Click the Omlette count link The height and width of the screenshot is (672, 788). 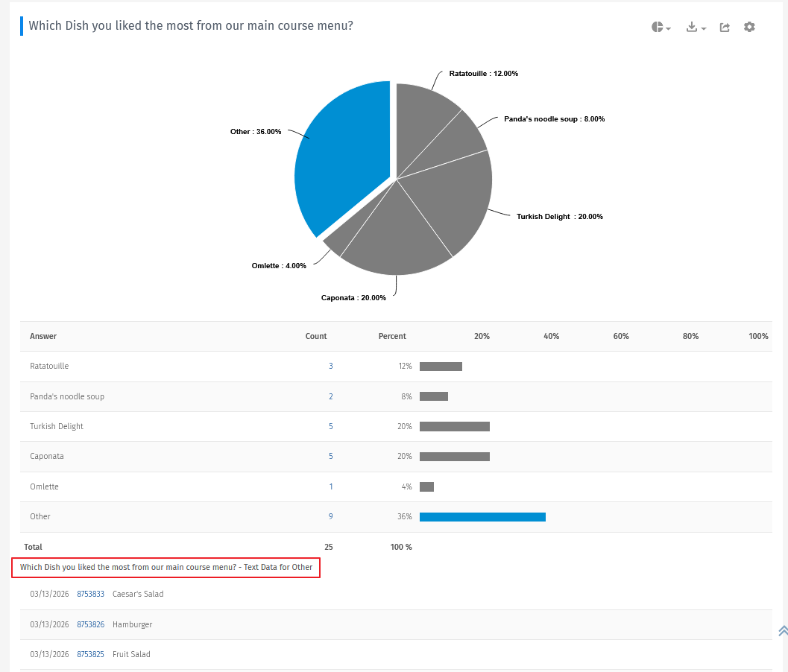pyautogui.click(x=330, y=486)
